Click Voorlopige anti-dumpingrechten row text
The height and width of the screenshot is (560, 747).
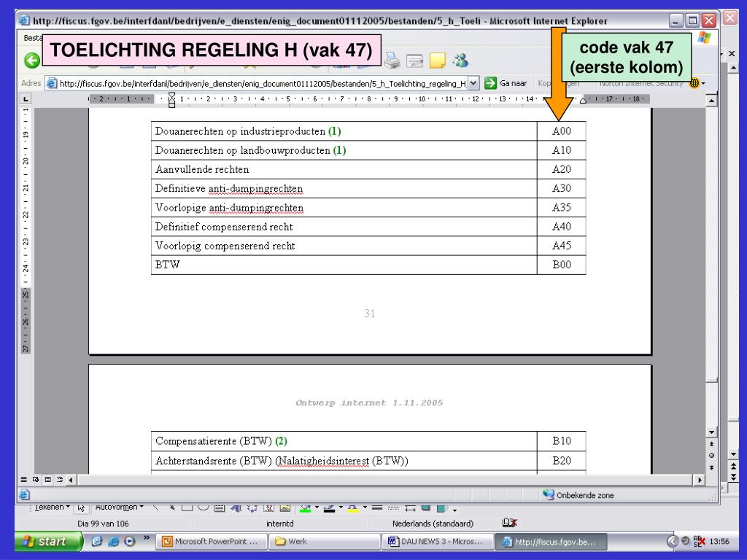[229, 208]
